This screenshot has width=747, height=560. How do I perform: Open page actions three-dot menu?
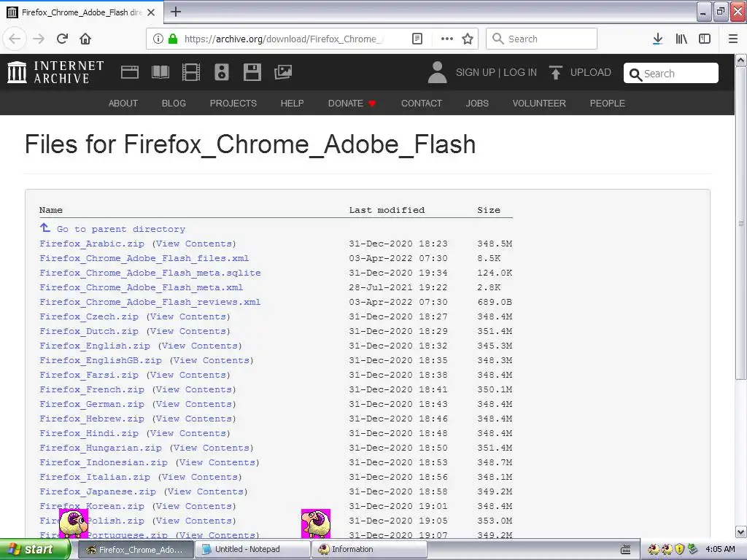pos(447,39)
